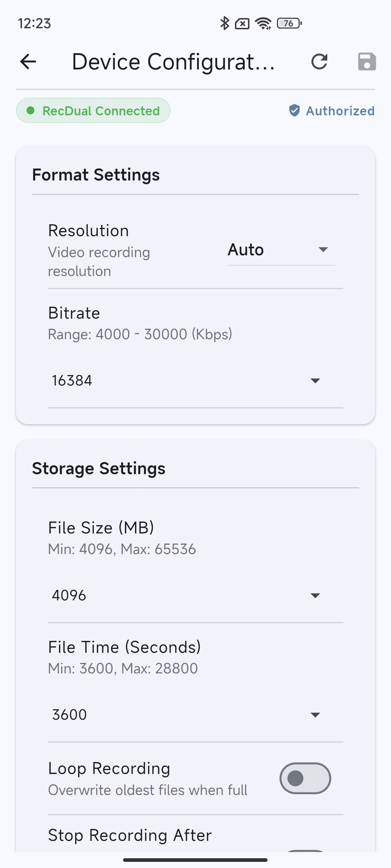Click the refresh configuration icon
The image size is (391, 868).
tap(319, 61)
